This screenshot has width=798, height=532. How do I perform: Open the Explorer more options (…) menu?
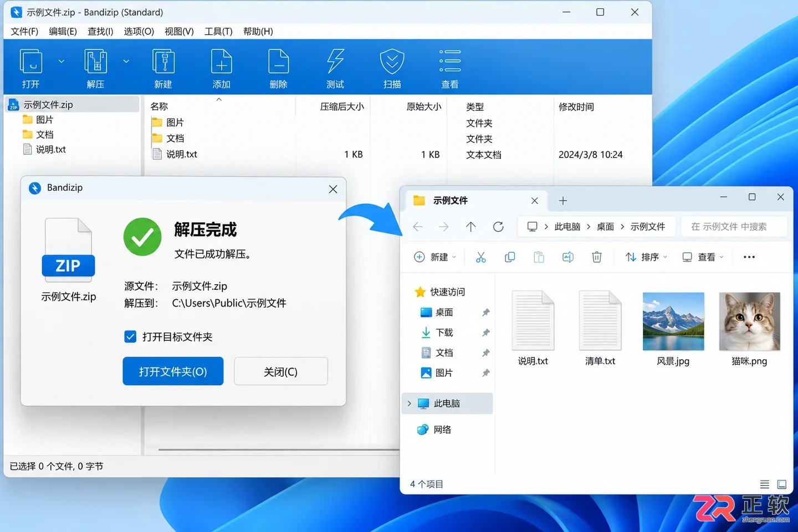(749, 257)
